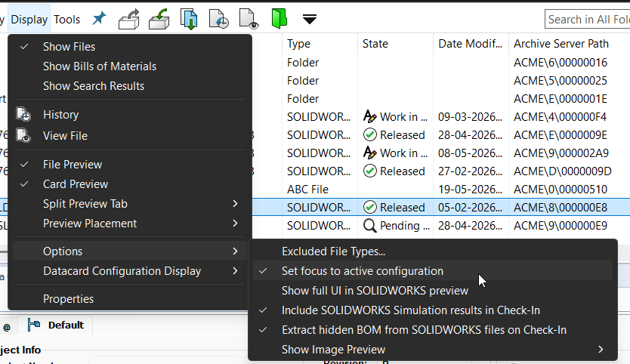Select Show Bills of Materials
The image size is (630, 364).
[x=130, y=66]
